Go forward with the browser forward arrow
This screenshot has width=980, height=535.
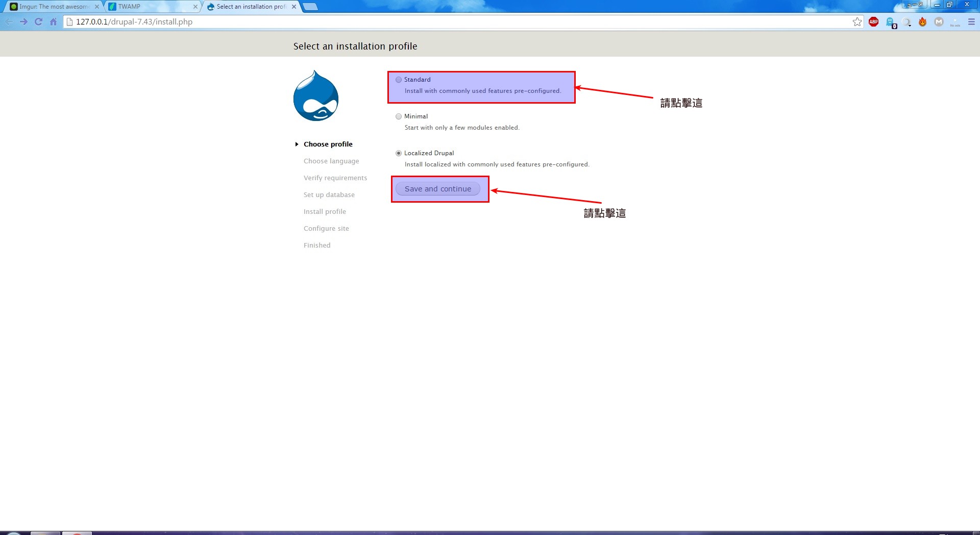[x=23, y=22]
